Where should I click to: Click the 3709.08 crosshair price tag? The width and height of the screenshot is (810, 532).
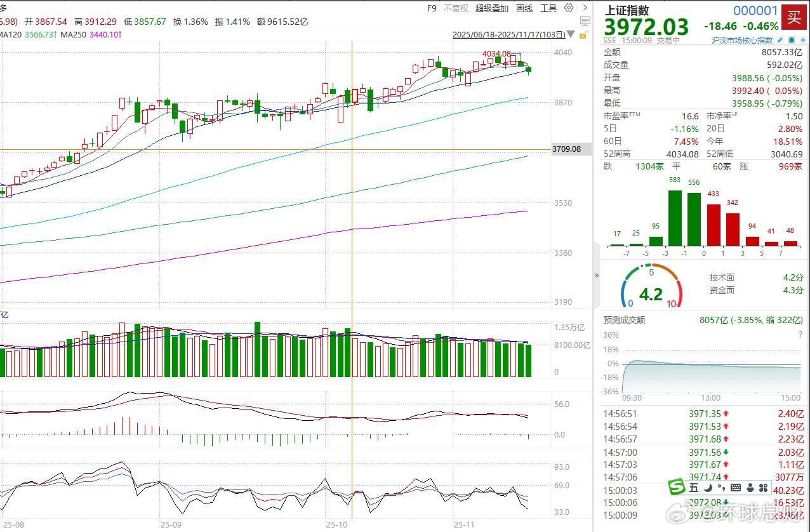[x=570, y=150]
